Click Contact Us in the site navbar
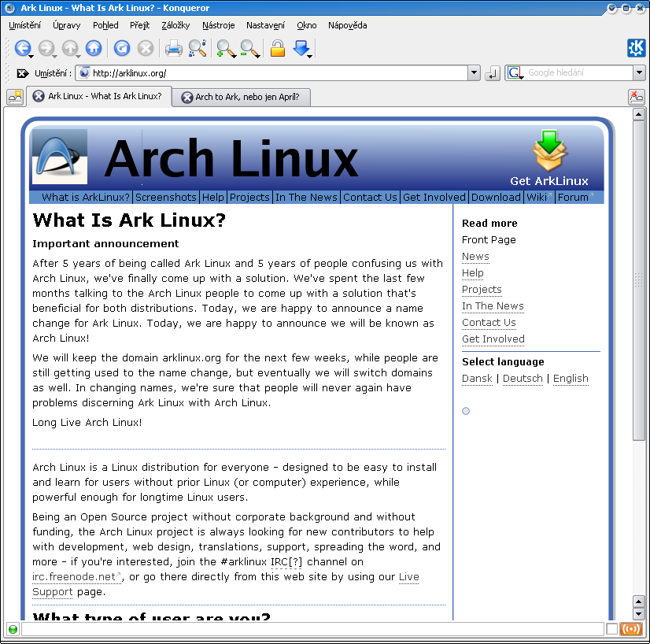Screen dimensions: 650x644 click(370, 198)
